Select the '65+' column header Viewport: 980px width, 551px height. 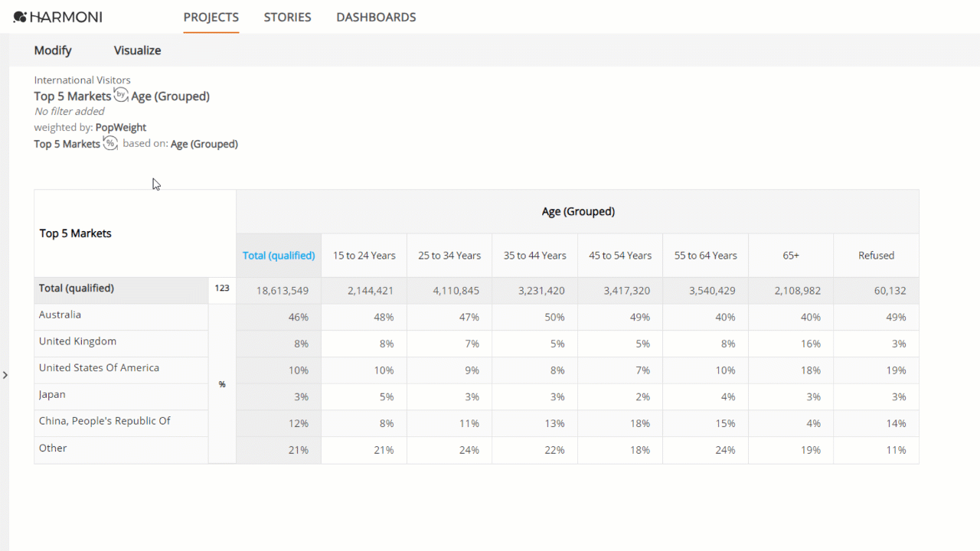[791, 256]
